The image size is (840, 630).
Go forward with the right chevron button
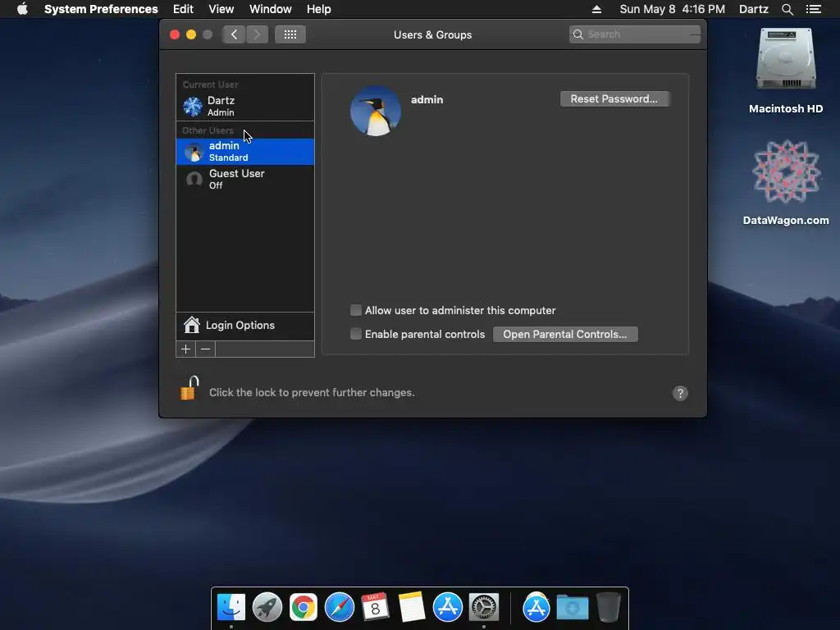(x=257, y=34)
